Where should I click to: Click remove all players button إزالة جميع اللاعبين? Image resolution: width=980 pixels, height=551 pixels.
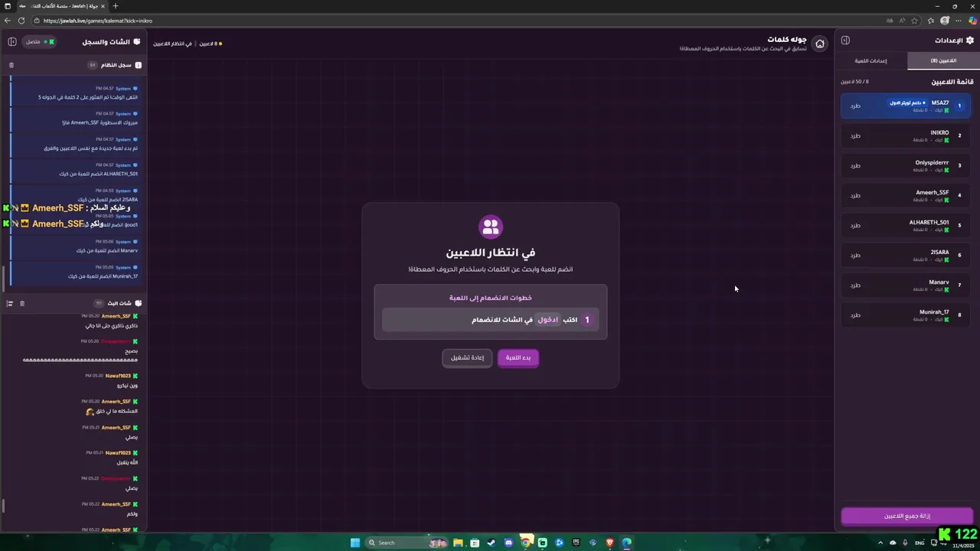click(x=907, y=516)
